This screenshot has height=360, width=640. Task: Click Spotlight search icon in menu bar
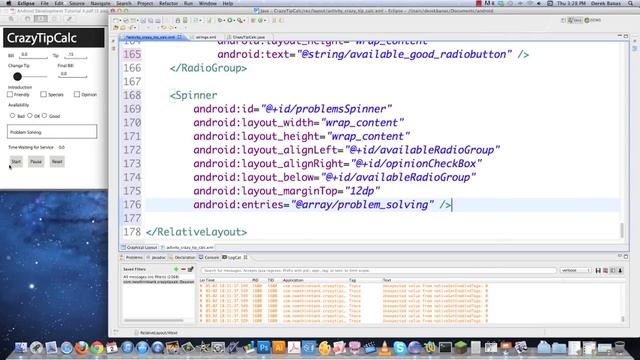pyautogui.click(x=631, y=3)
